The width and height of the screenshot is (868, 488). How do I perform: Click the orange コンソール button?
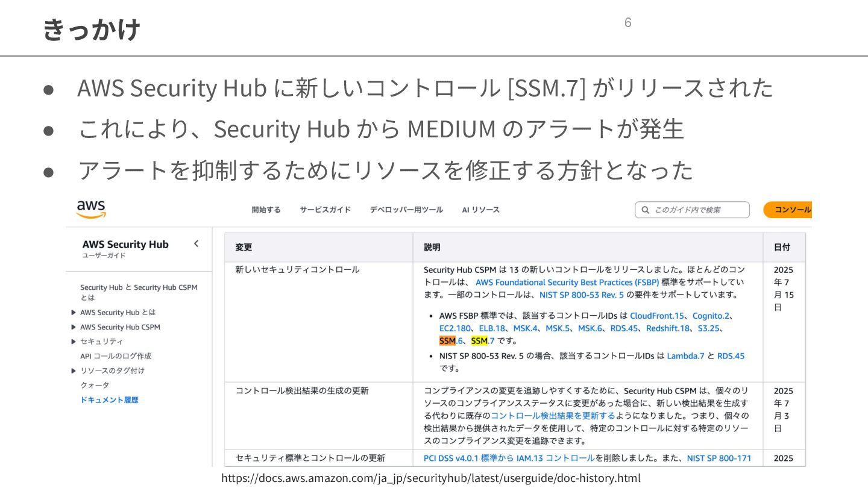coord(788,210)
